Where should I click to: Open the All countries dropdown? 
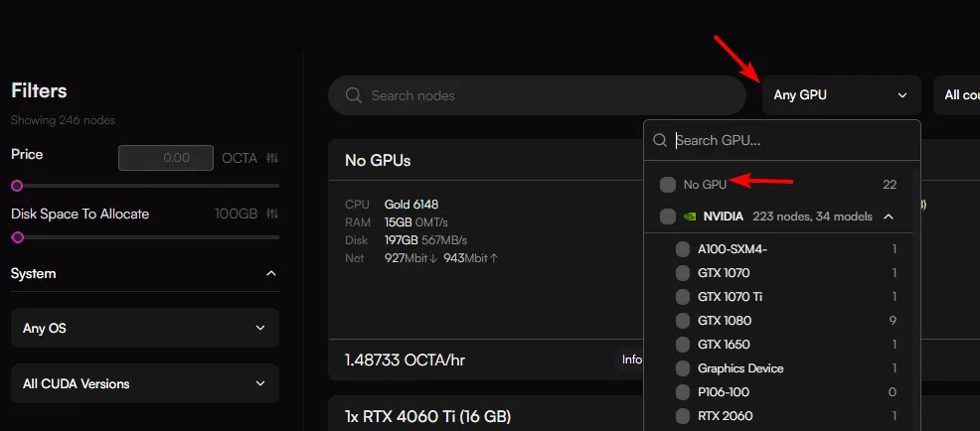pyautogui.click(x=957, y=95)
